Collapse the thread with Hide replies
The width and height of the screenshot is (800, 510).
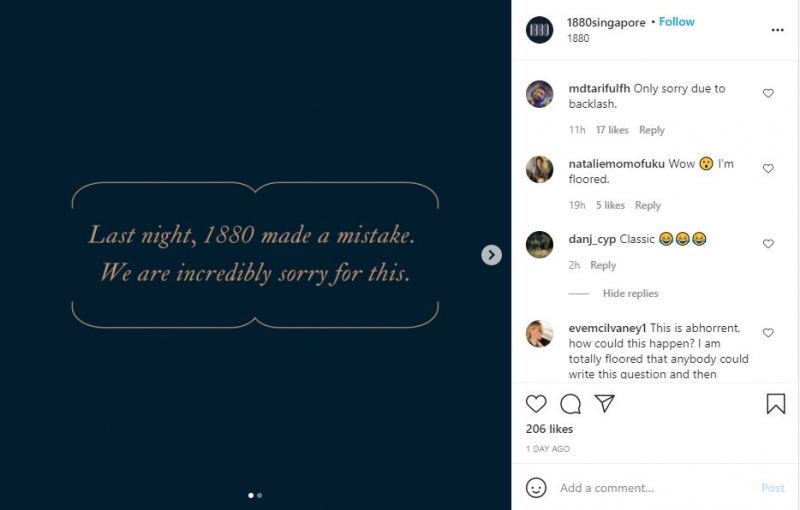tap(630, 293)
